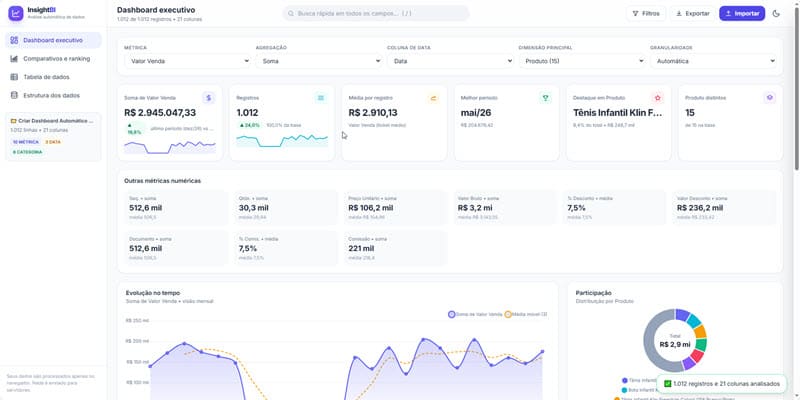Viewport: 800px width, 400px height.
Task: Toggle dark mode with the moon icon
Action: pos(776,14)
